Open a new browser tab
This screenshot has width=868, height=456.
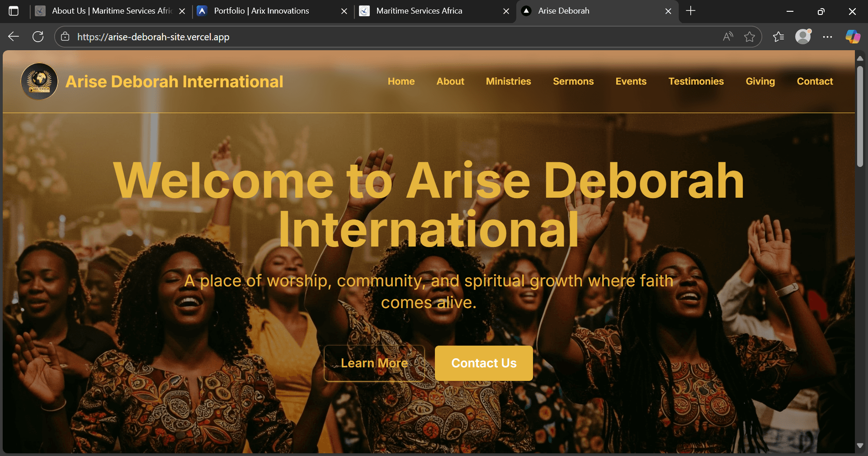click(x=691, y=11)
